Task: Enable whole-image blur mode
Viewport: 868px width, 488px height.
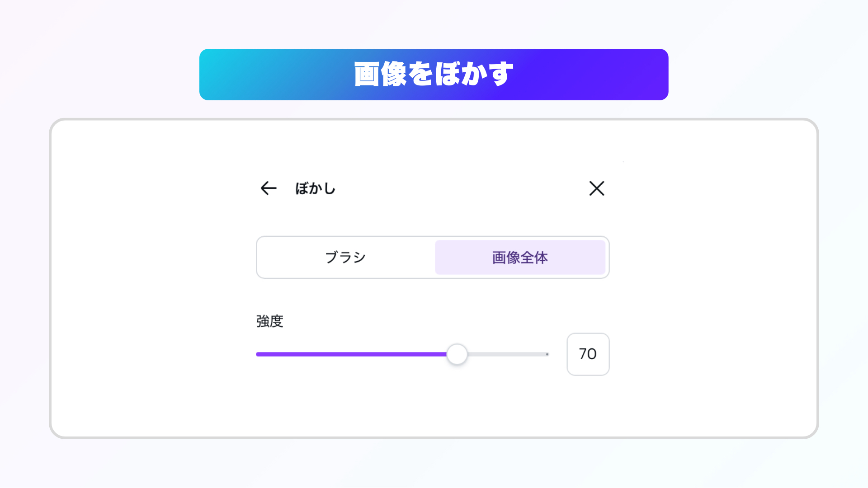Action: 519,257
